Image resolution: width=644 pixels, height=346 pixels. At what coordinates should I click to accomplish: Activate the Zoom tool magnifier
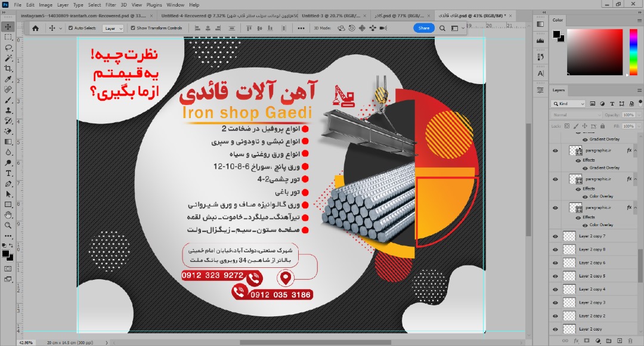tap(8, 225)
